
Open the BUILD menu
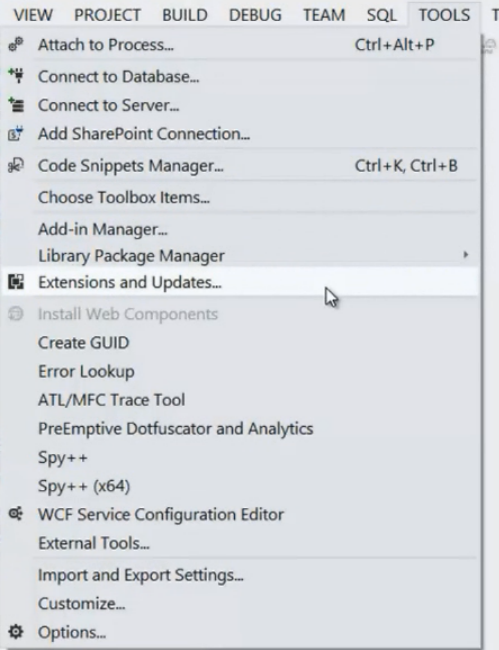click(184, 15)
